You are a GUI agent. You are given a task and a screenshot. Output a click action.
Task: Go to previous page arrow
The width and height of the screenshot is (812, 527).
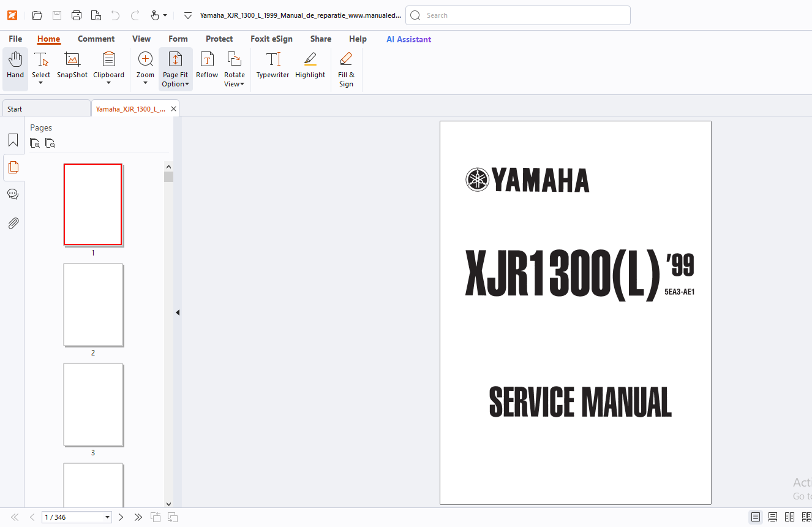(32, 517)
